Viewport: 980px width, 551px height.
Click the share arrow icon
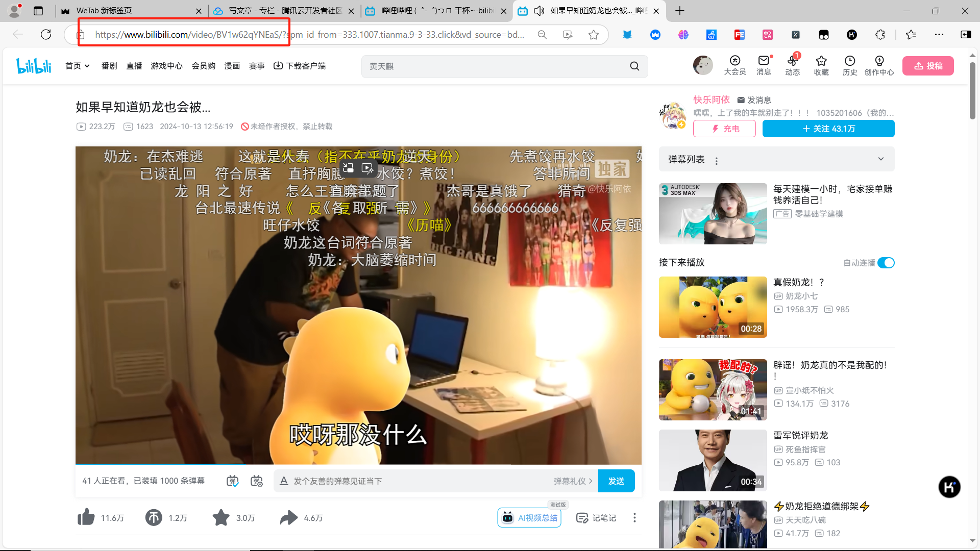(289, 517)
